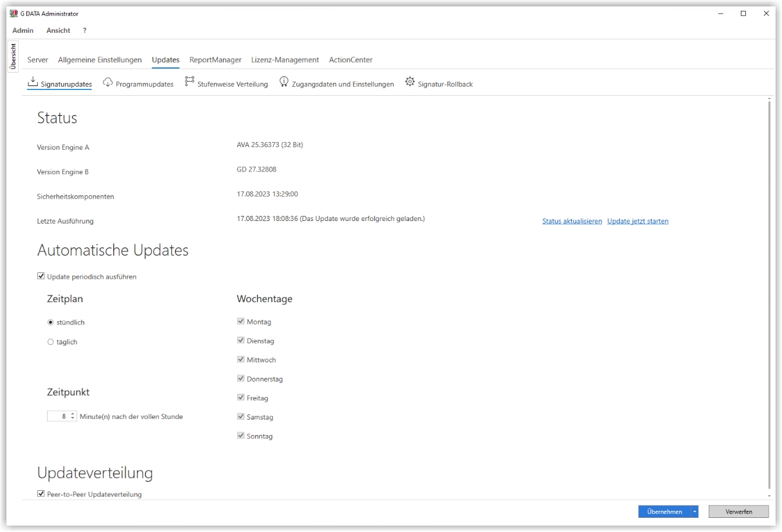
Task: Switch to Allgemeine Einstellungen tab
Action: click(x=100, y=60)
